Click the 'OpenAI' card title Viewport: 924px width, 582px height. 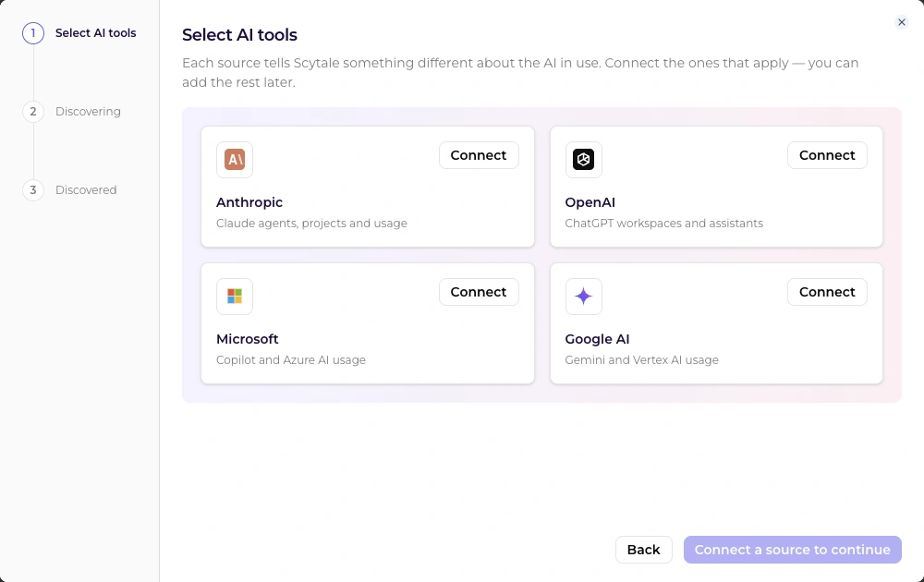click(590, 202)
